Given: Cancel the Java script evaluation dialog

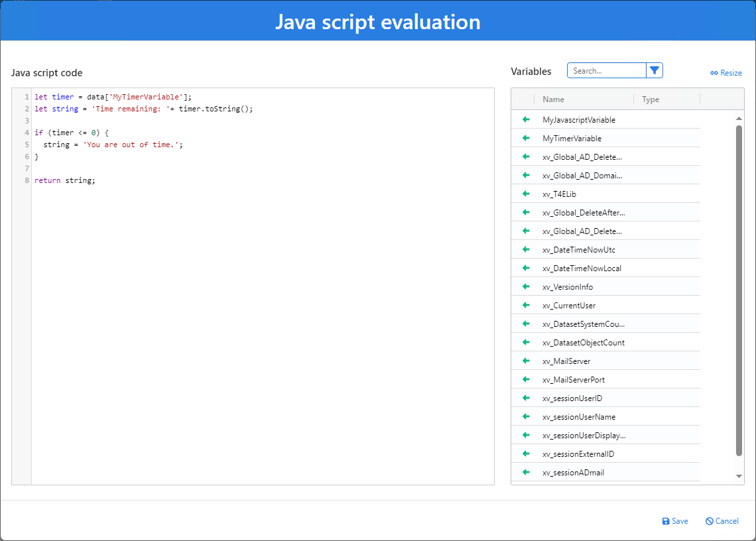Looking at the screenshot, I should pyautogui.click(x=722, y=521).
